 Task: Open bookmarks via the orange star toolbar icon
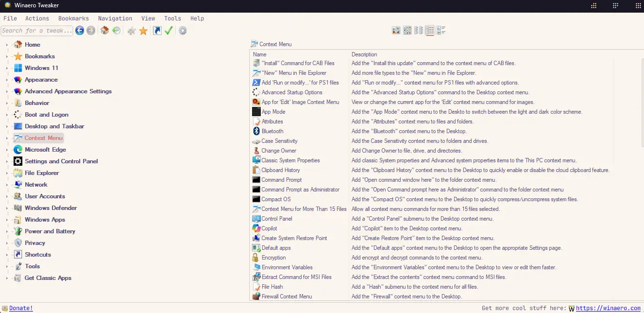pyautogui.click(x=143, y=31)
